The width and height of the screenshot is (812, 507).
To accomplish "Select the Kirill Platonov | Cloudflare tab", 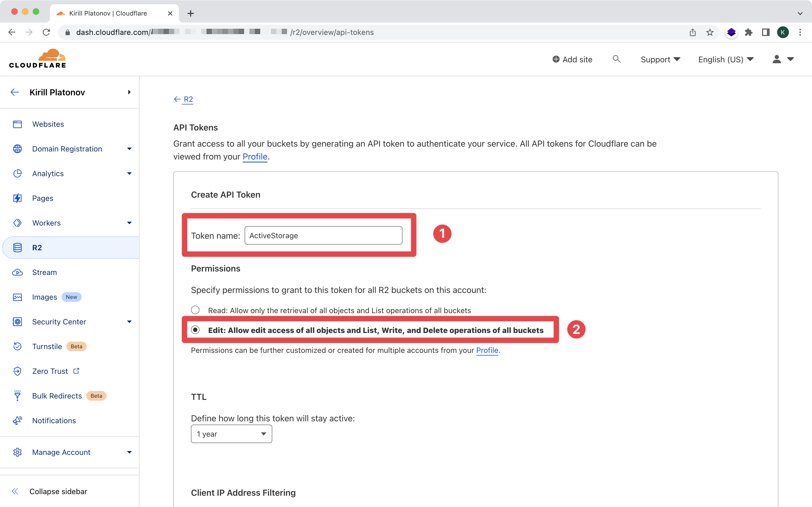I will pos(114,13).
